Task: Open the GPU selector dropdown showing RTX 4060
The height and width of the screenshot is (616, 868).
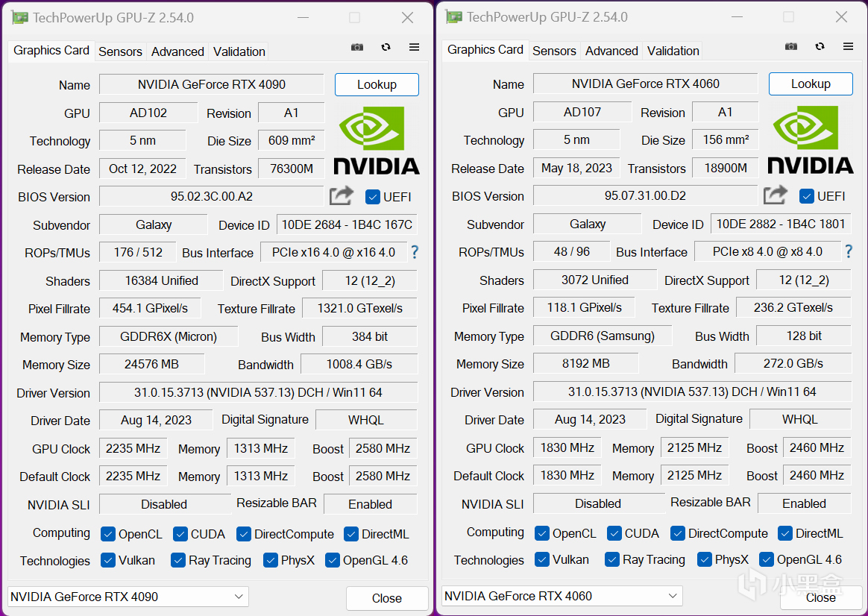Action: (x=562, y=596)
